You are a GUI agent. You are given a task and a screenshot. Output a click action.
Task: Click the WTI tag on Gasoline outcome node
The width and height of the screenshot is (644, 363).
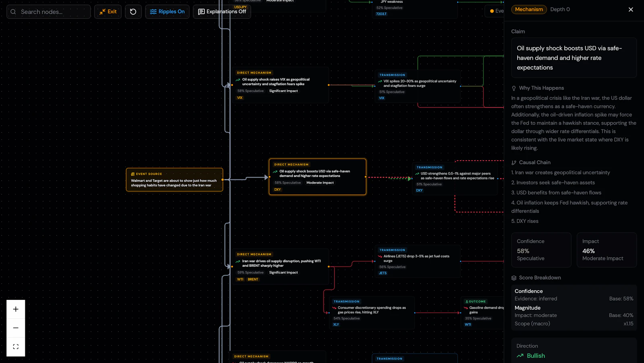point(468,325)
